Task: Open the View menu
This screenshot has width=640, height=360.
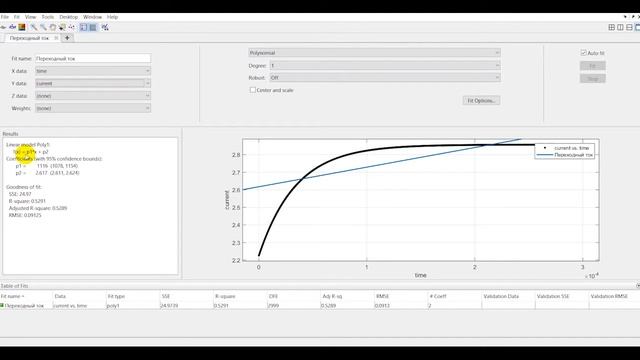Action: [31, 17]
